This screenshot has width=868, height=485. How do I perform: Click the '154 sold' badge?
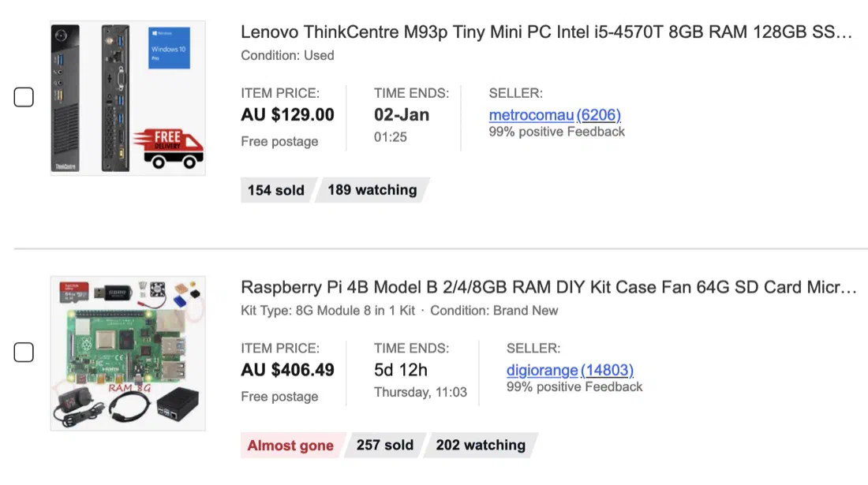click(276, 190)
